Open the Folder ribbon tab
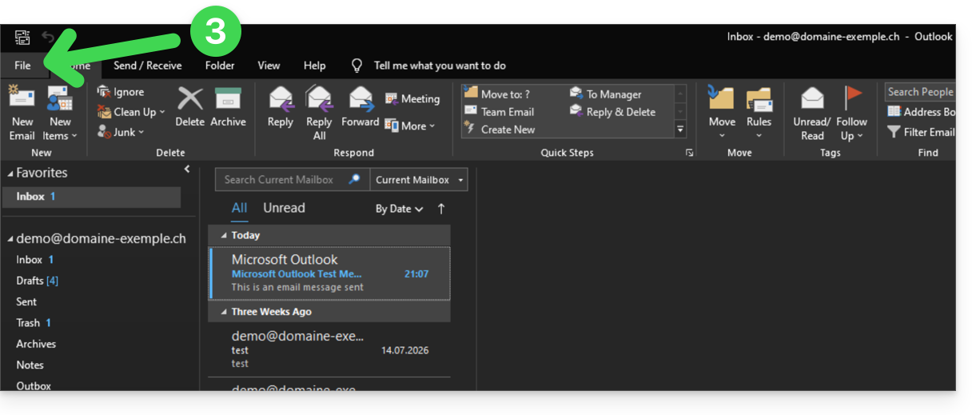 pos(220,66)
